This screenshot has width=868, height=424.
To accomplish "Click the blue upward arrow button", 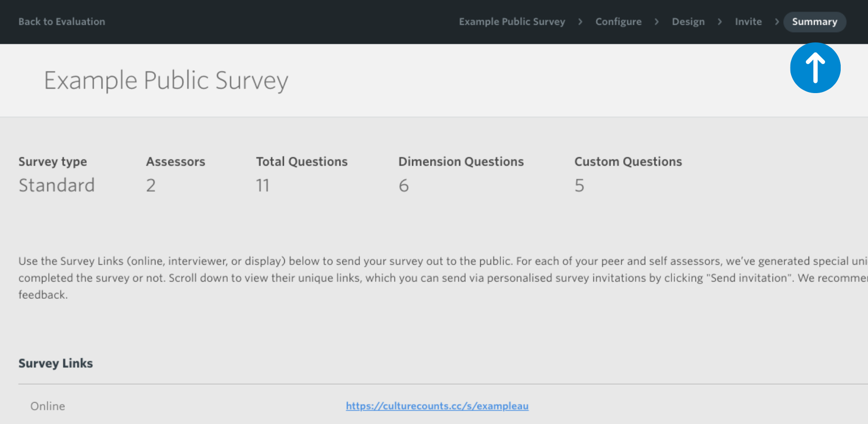I will tap(815, 68).
